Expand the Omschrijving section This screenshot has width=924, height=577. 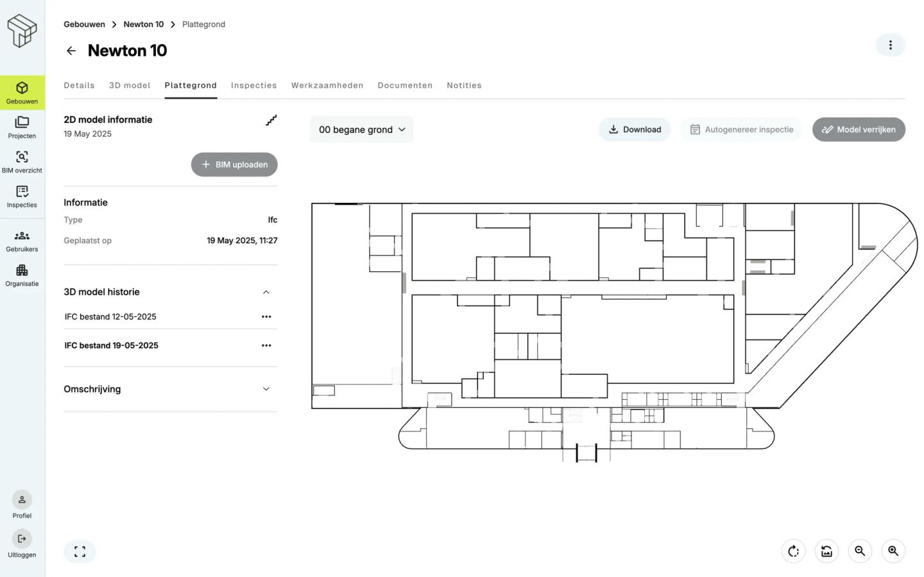[x=266, y=389]
